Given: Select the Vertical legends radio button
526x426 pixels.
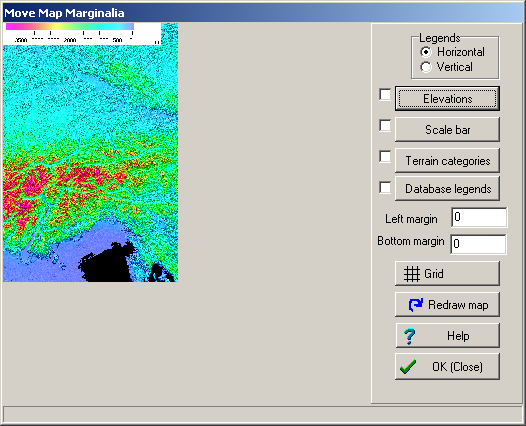Looking at the screenshot, I should click(x=426, y=67).
